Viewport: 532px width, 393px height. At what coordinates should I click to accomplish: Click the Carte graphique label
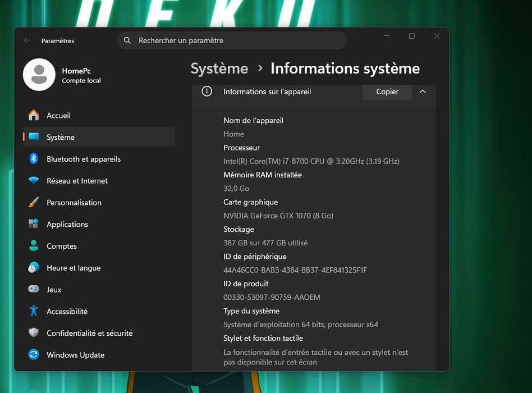click(x=250, y=202)
